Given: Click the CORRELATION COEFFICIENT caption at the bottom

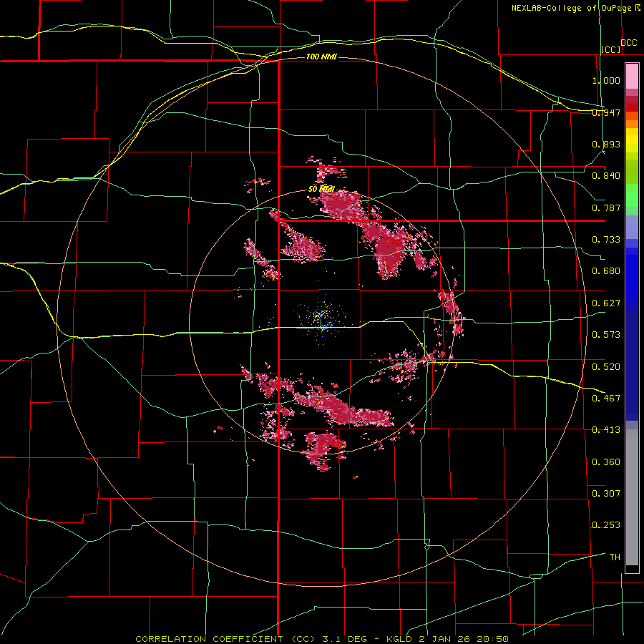Looking at the screenshot, I should point(322,639).
